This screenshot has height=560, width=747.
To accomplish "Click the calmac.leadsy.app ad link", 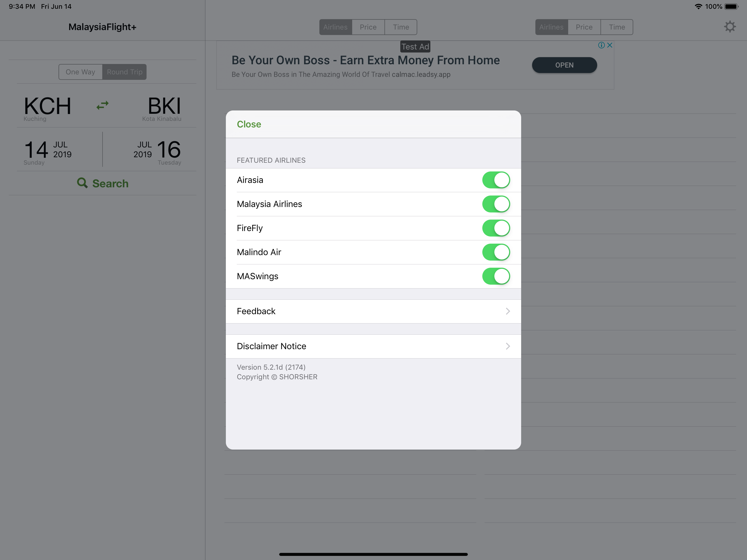I will coord(421,74).
